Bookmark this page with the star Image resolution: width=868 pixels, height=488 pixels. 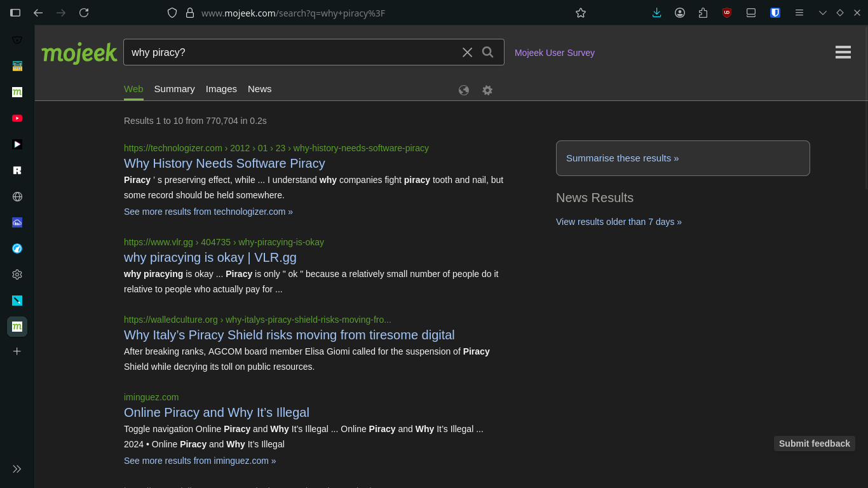coord(581,13)
